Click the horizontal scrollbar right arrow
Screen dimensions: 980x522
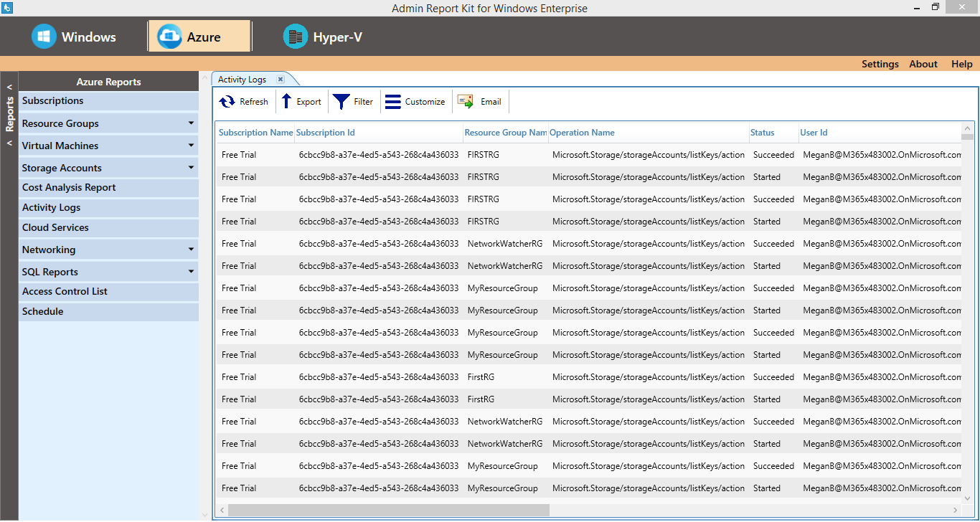tap(956, 510)
